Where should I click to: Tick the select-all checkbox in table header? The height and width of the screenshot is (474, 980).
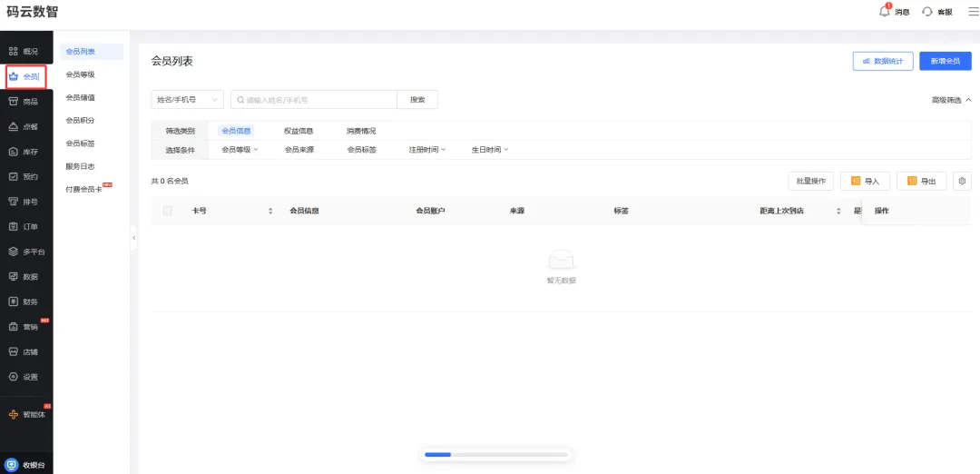point(167,211)
